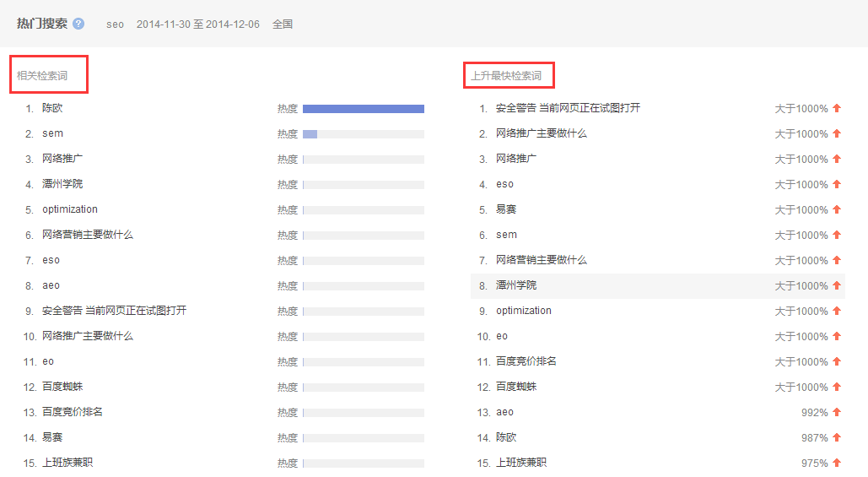868x477 pixels.
Task: Click the 全国 region selector
Action: click(283, 24)
